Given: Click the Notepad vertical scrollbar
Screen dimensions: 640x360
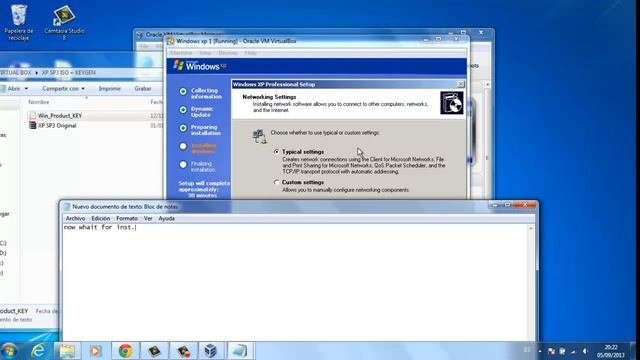Looking at the screenshot, I should (531, 282).
